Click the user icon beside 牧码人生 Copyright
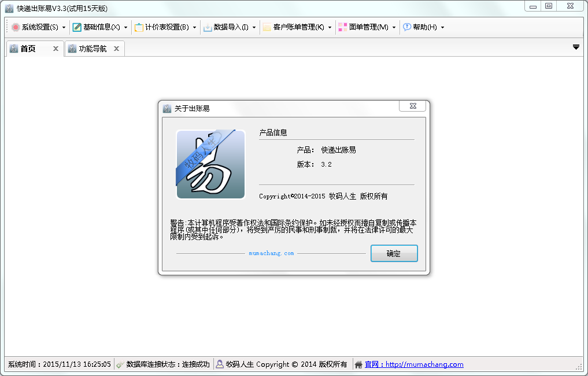This screenshot has width=588, height=376. point(220,364)
